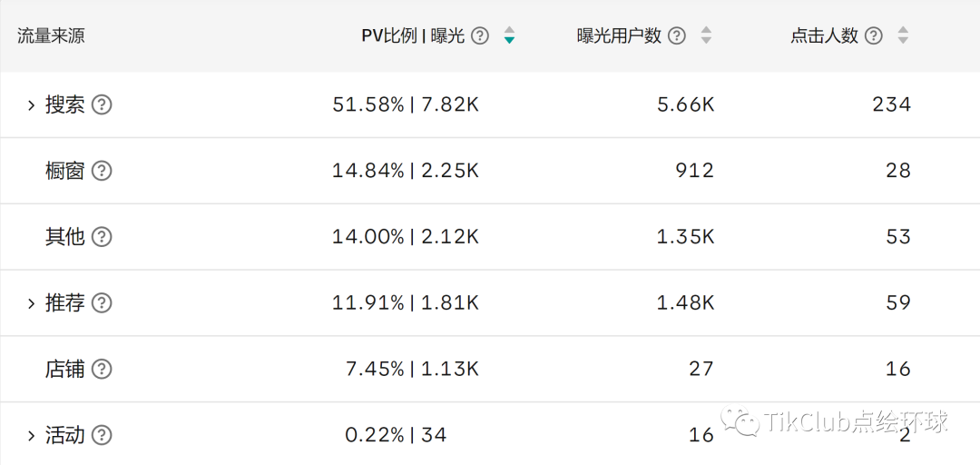Click help icon beside 店铺
The image size is (980, 465).
pos(103,370)
